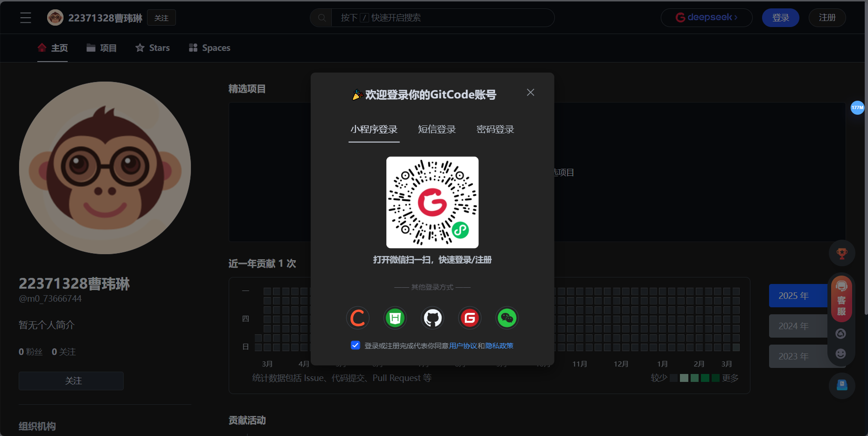The height and width of the screenshot is (436, 868).
Task: Log in with HBuilder icon
Action: click(395, 318)
